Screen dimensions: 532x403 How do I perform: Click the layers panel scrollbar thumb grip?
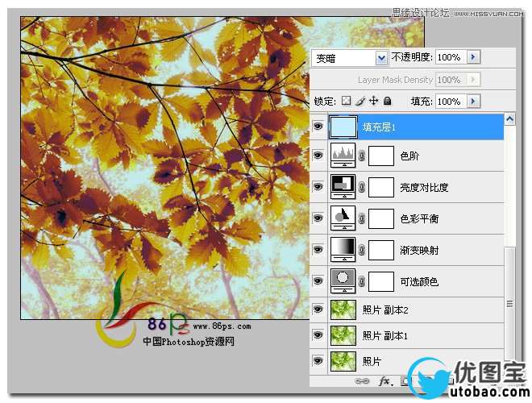(x=509, y=304)
